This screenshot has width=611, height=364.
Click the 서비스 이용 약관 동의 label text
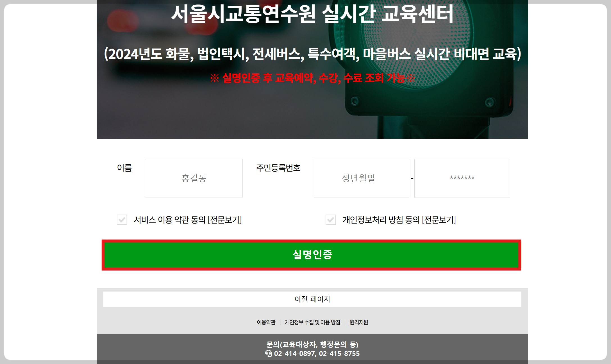170,220
